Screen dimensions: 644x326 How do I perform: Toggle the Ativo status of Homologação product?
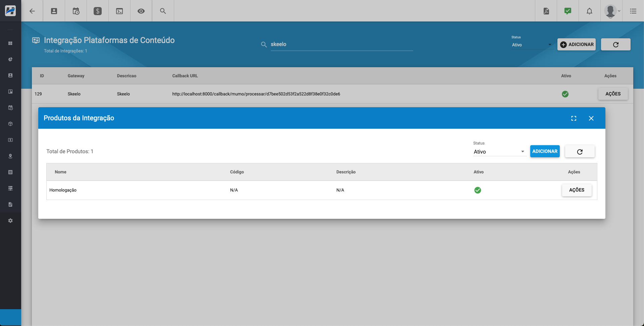point(478,190)
